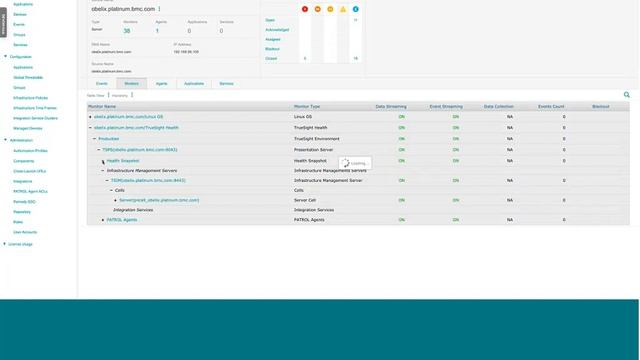Viewport: 640px width, 360px height.
Task: Collapse the TSIM infrastructure management server node
Action: pos(107,180)
